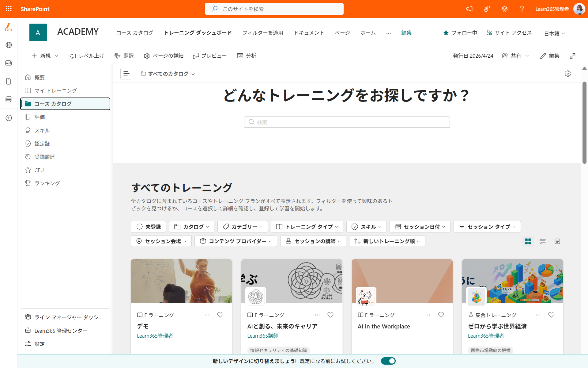Open the コース カタログ top navigation tab
Image resolution: width=588 pixels, height=368 pixels.
click(135, 33)
